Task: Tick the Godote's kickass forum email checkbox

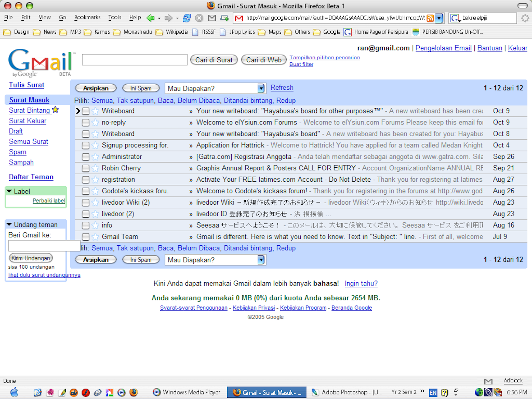Action: point(86,191)
